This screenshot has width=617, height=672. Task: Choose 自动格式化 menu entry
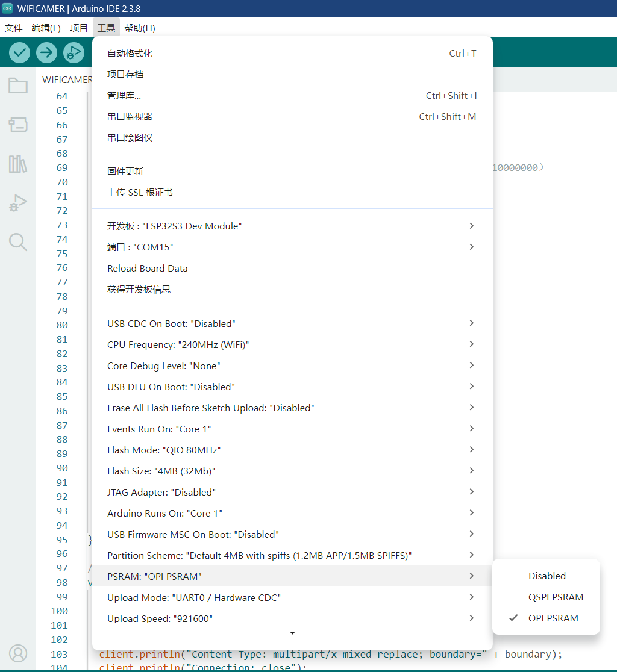pyautogui.click(x=292, y=53)
